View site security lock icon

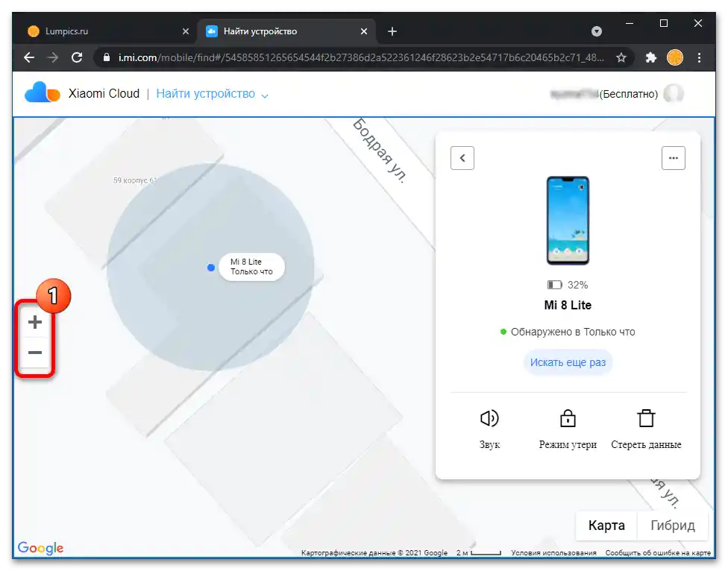point(107,57)
